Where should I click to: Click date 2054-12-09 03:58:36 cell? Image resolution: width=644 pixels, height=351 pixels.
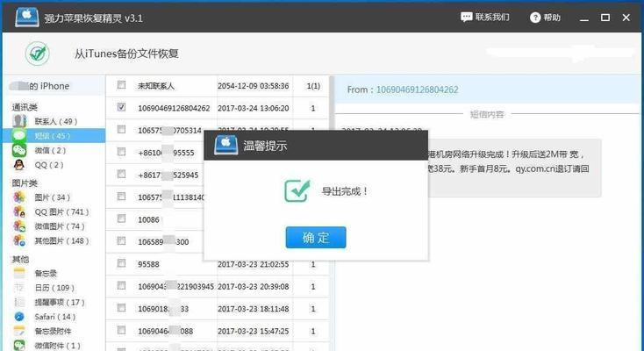(253, 86)
